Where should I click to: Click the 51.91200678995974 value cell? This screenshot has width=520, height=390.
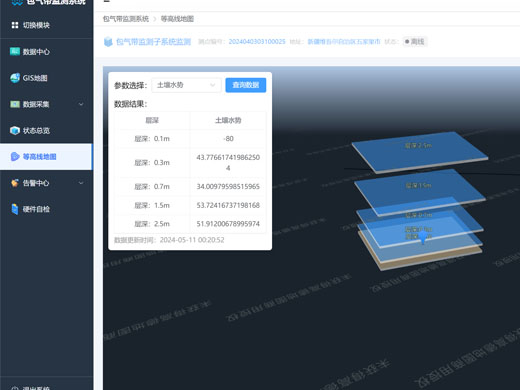[228, 224]
